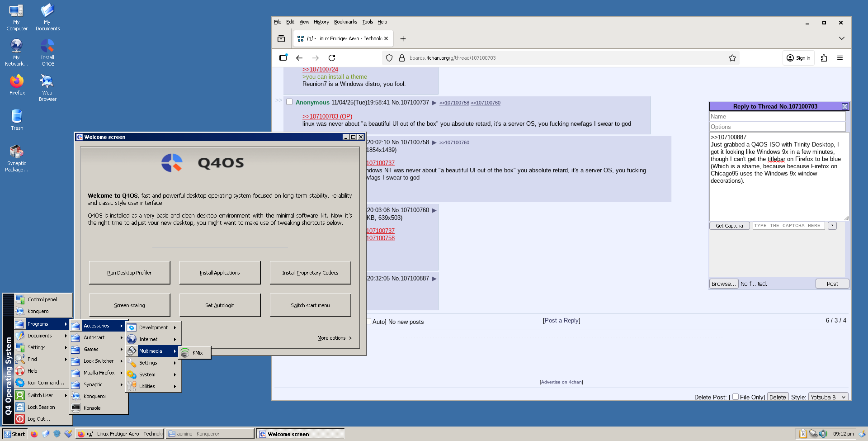Open Firefox extensions puzzle icon
This screenshot has height=441, width=868.
coord(824,58)
